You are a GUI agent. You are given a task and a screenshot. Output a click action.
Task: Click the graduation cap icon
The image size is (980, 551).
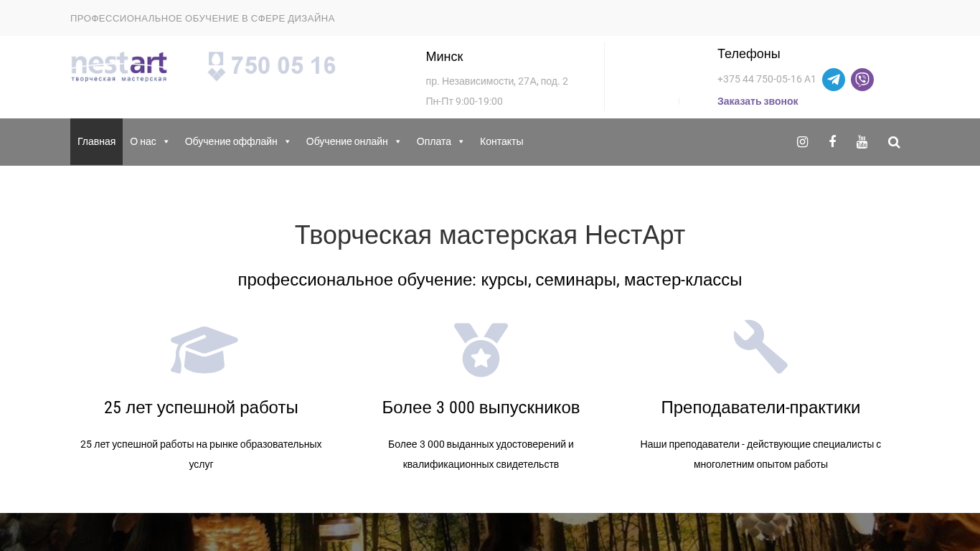point(204,350)
